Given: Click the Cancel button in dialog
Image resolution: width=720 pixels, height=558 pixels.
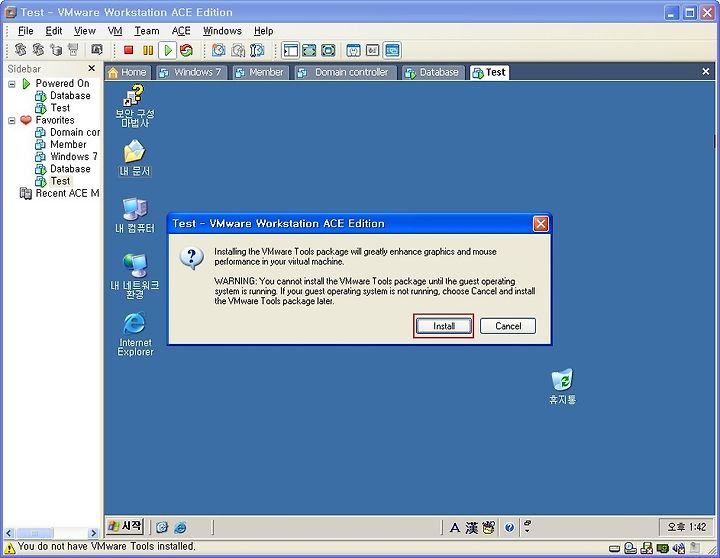Looking at the screenshot, I should (x=508, y=326).
